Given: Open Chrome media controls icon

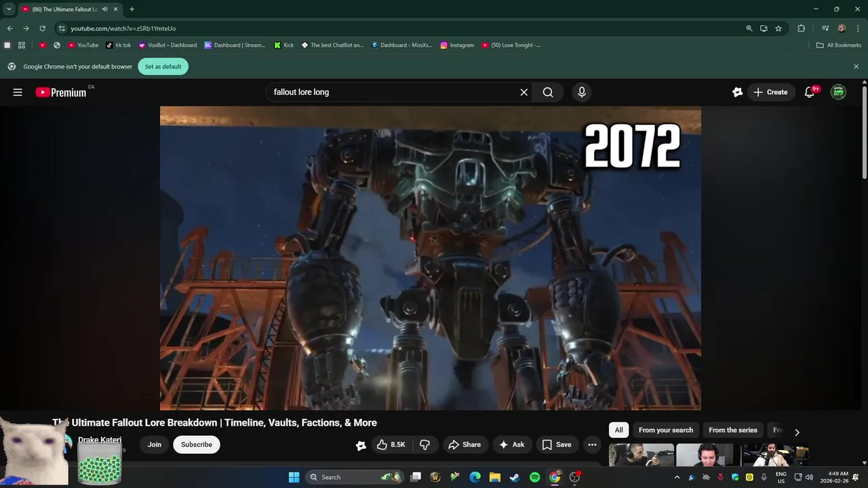Looking at the screenshot, I should 825,28.
